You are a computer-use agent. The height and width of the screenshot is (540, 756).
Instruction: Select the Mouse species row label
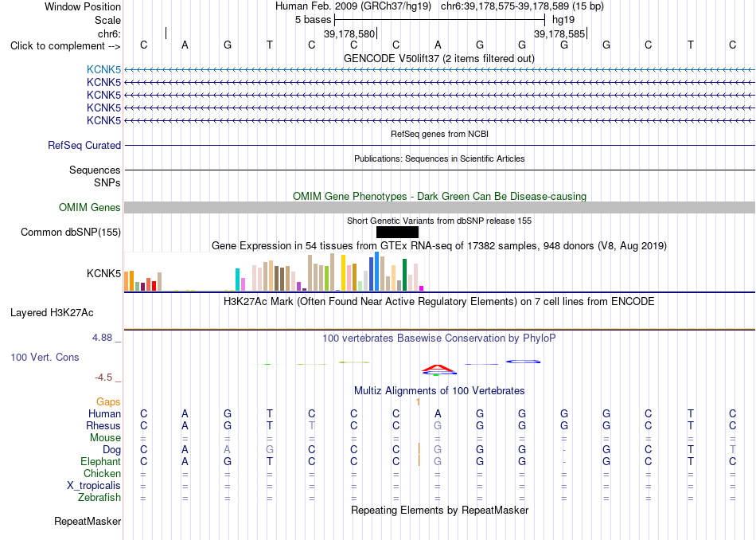click(x=105, y=438)
